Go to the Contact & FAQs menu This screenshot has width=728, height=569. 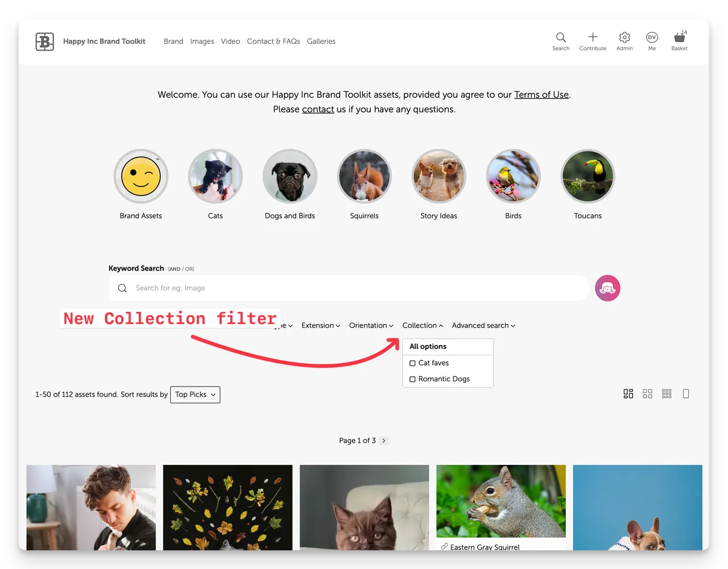[x=273, y=41]
